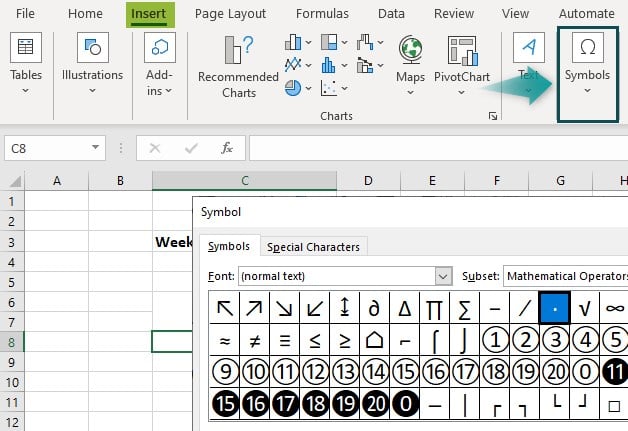Screen dimensions: 628x431
Task: Insert a hierarchy treemap chart
Action: pos(329,42)
